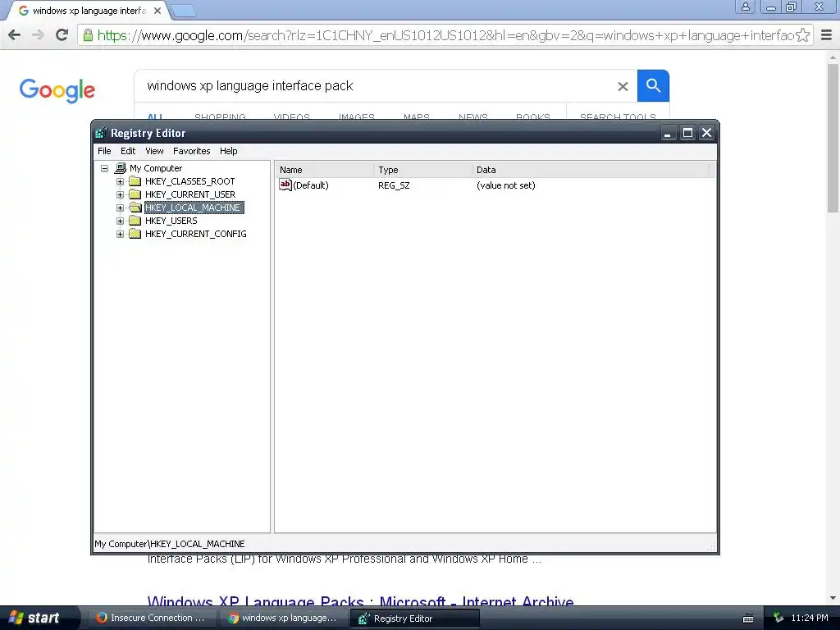Click the Registry Editor title bar icon
Image resolution: width=840 pixels, height=630 pixels.
tap(101, 132)
